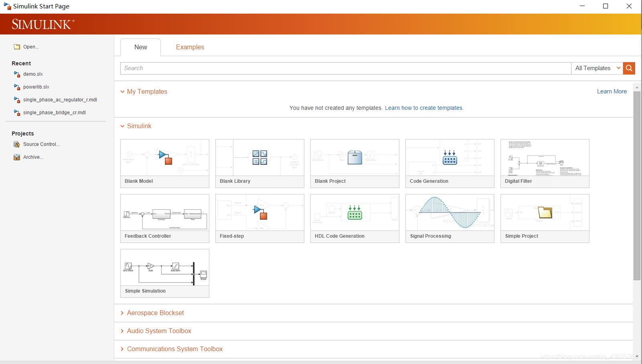642x364 pixels.
Task: Click the Signal Processing label text
Action: (431, 236)
